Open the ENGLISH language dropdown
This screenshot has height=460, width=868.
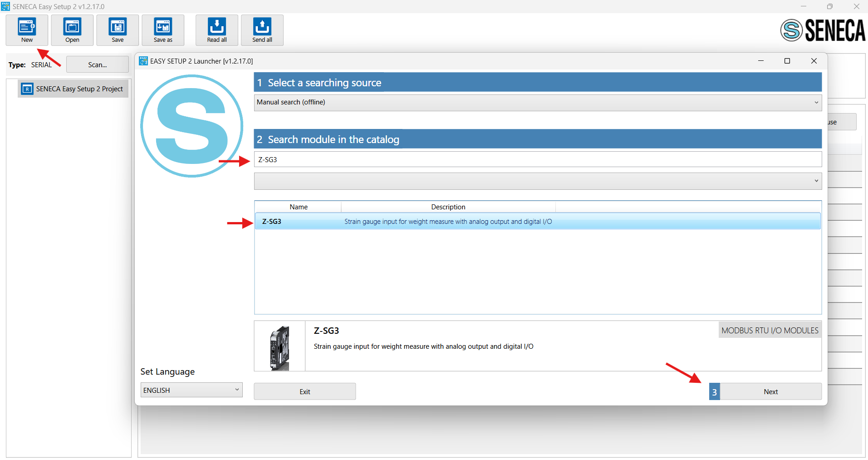(191, 390)
